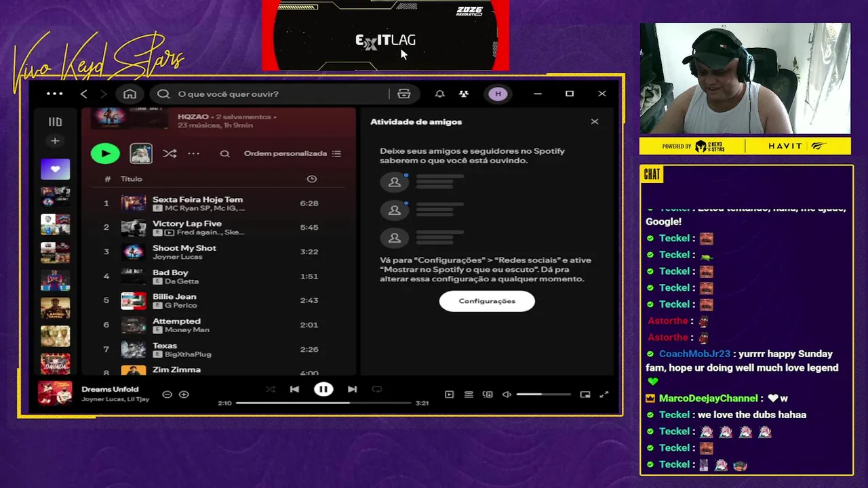This screenshot has height=488, width=868.
Task: Pause the current song
Action: [323, 389]
